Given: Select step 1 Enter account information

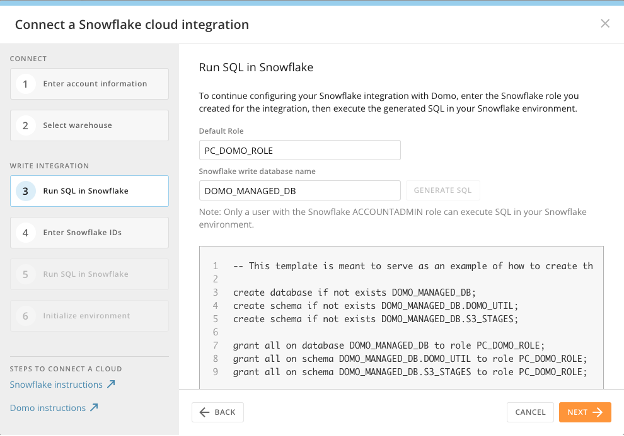Looking at the screenshot, I should pyautogui.click(x=89, y=84).
